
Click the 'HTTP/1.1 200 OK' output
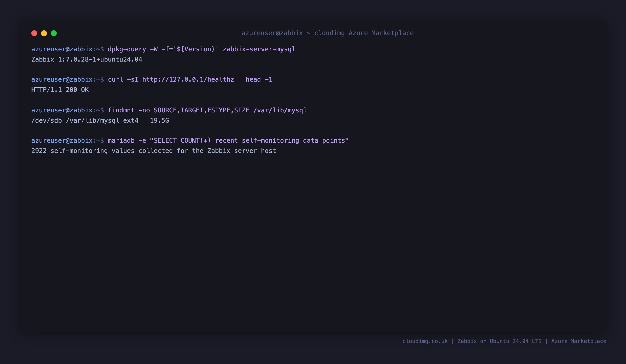point(60,90)
